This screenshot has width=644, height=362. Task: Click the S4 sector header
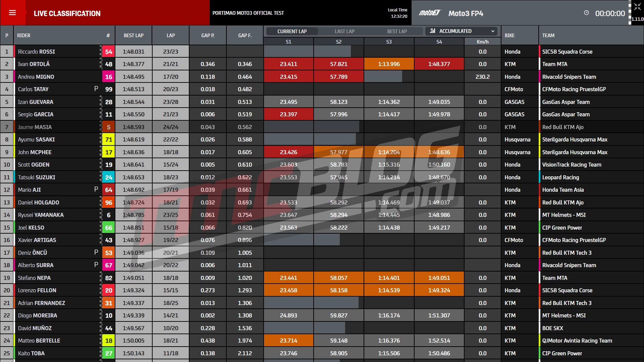(x=439, y=42)
